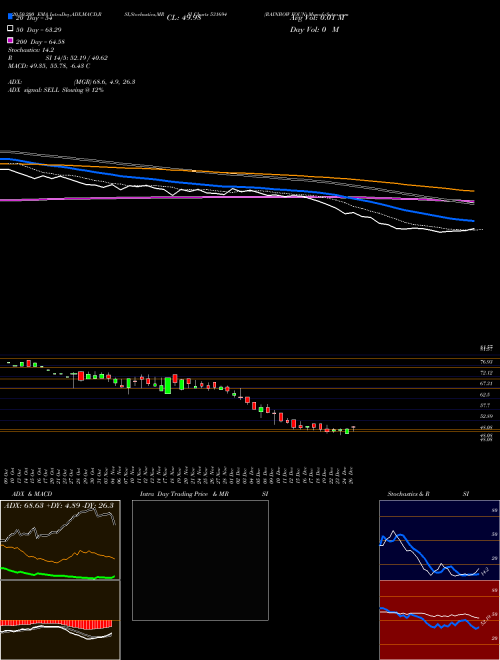Click the 'CL: 49.98' closing price label

tap(184, 18)
